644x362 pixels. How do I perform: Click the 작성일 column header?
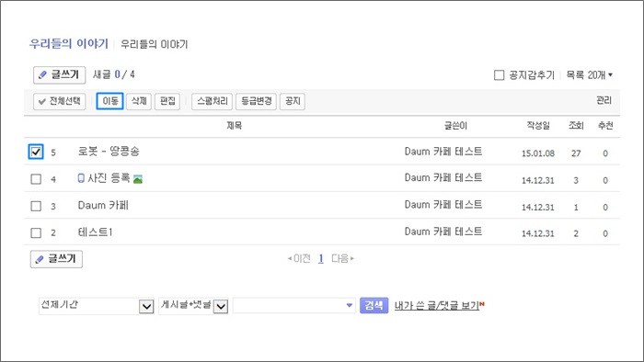(x=538, y=126)
